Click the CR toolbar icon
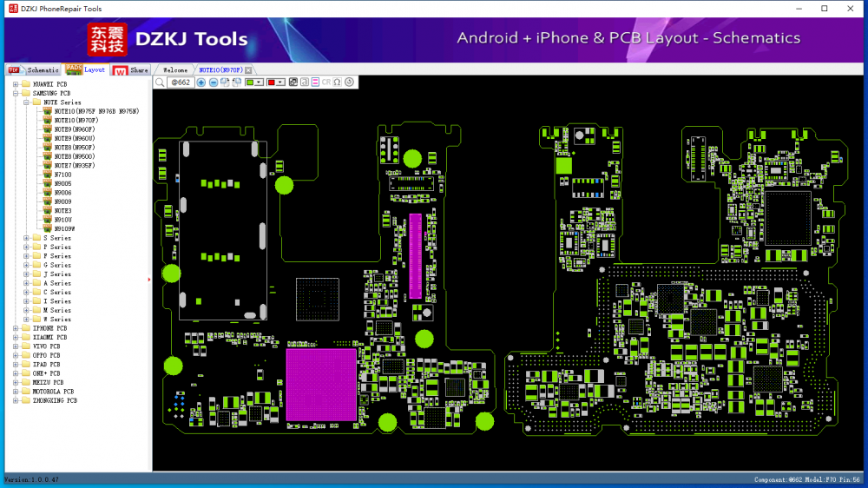Image resolution: width=868 pixels, height=488 pixels. coord(326,82)
